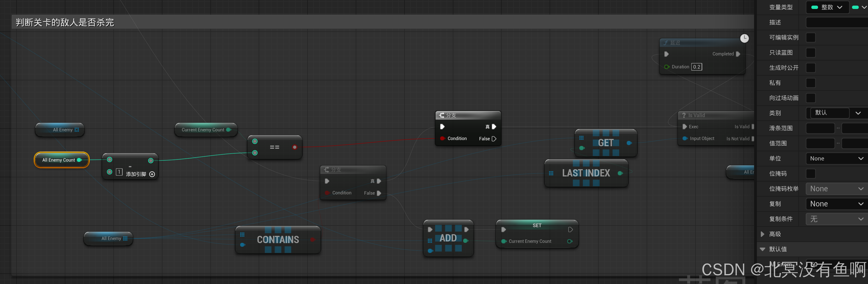Viewport: 868px width, 284px height.
Task: Select the CONTAINS node
Action: [x=278, y=239]
